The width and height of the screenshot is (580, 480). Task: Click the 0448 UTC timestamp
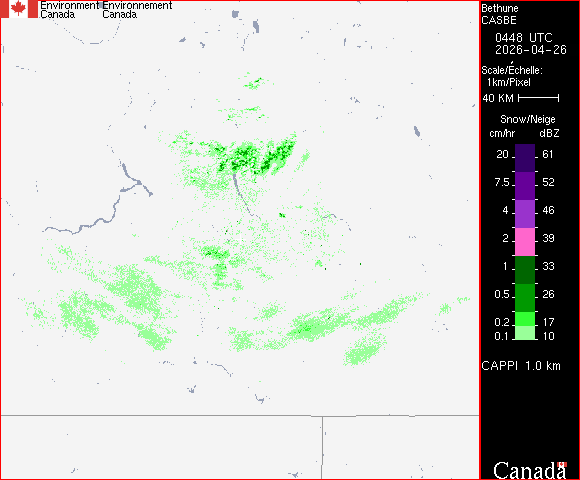523,38
